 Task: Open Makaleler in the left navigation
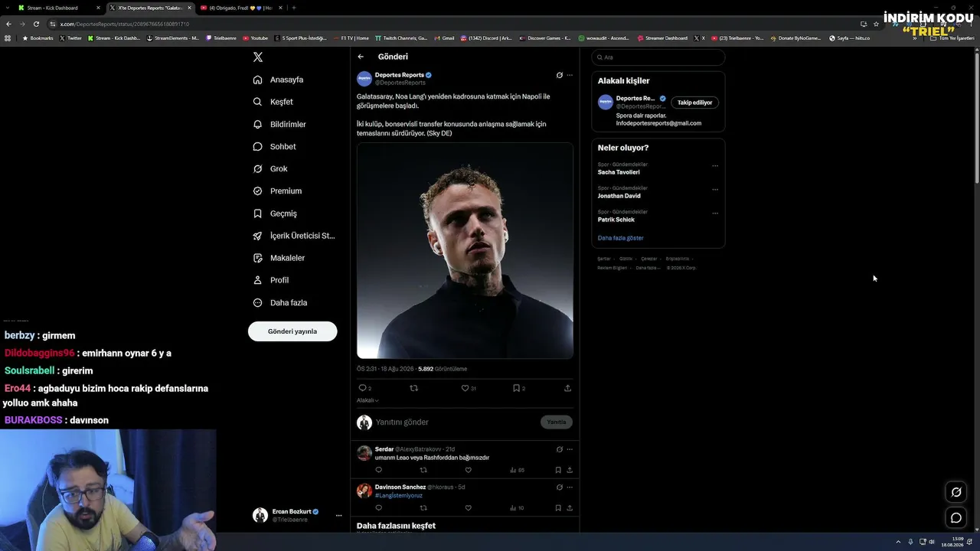[279, 258]
